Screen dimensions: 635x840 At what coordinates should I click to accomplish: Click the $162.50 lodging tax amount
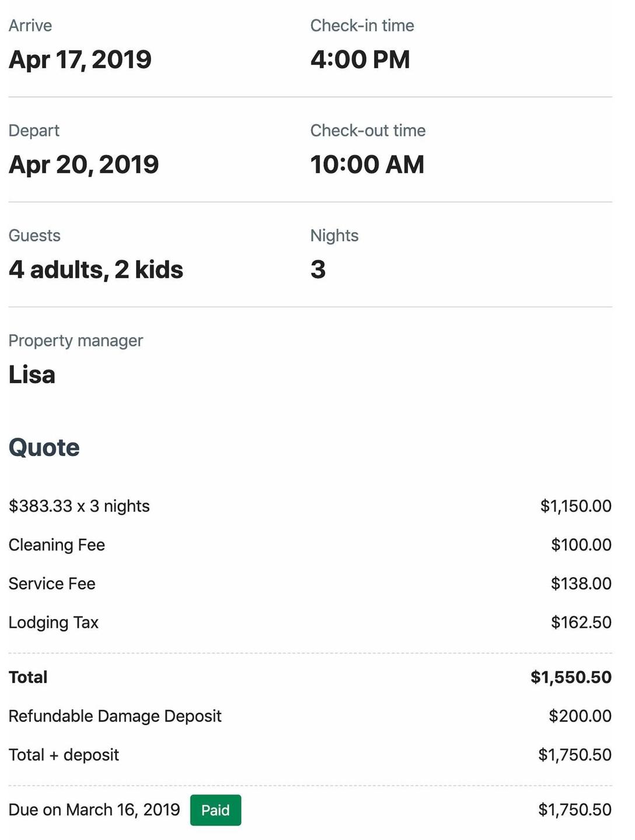tap(581, 622)
